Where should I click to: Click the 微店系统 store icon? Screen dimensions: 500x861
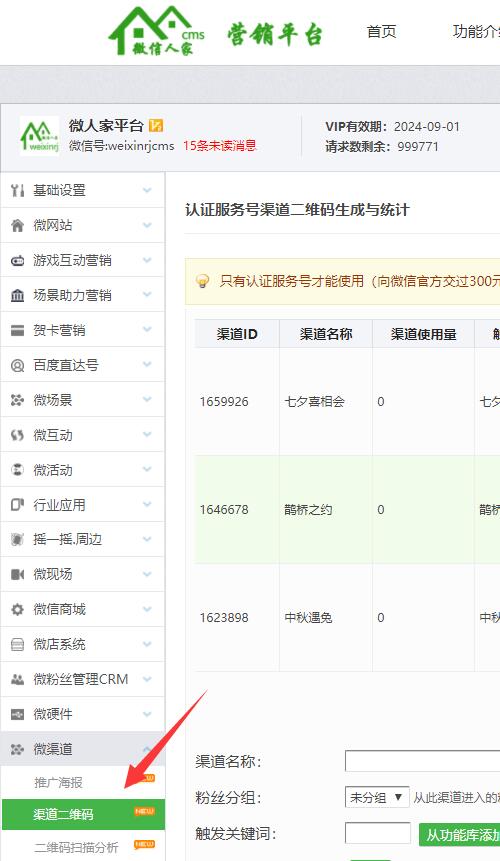tap(18, 645)
